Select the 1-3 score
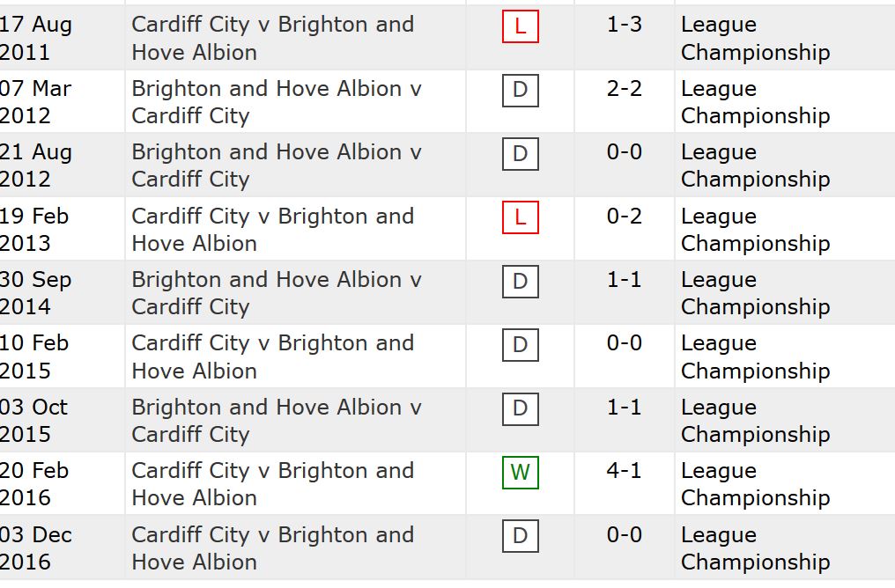 pos(624,25)
